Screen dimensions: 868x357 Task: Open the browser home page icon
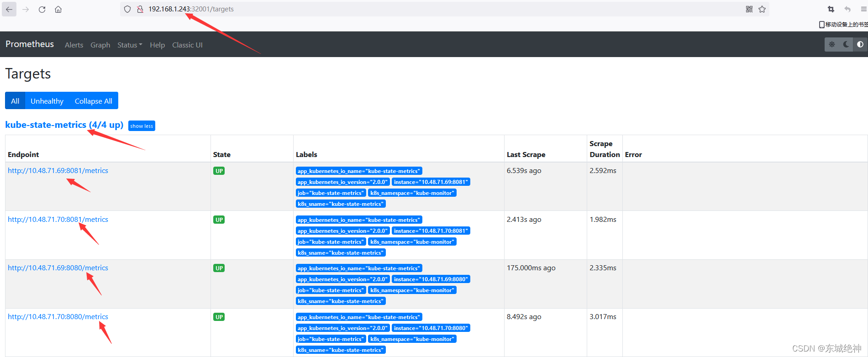[58, 9]
